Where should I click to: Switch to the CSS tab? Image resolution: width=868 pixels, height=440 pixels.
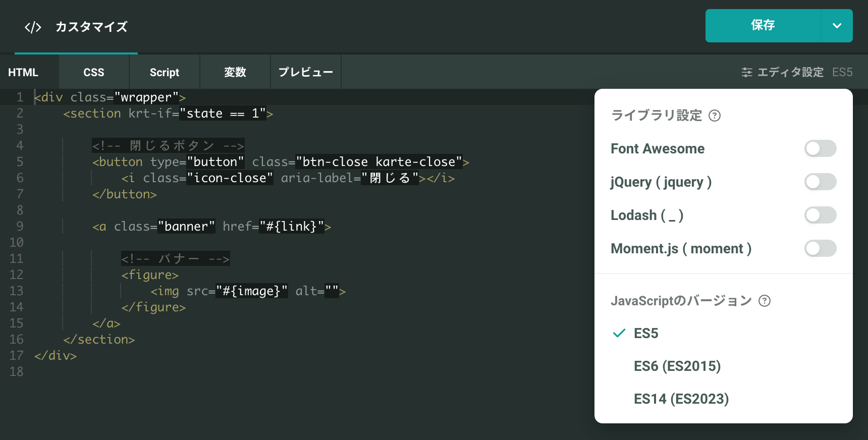pyautogui.click(x=94, y=72)
